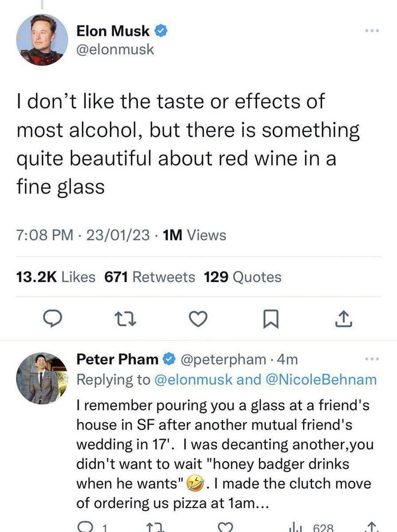View analytics showing 628 on reply
The image size is (397, 532).
311,527
